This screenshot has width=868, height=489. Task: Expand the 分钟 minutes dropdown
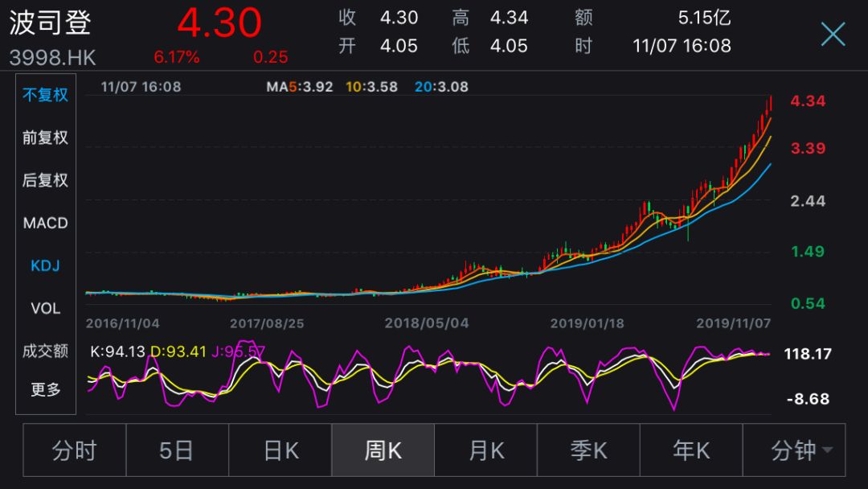(794, 450)
